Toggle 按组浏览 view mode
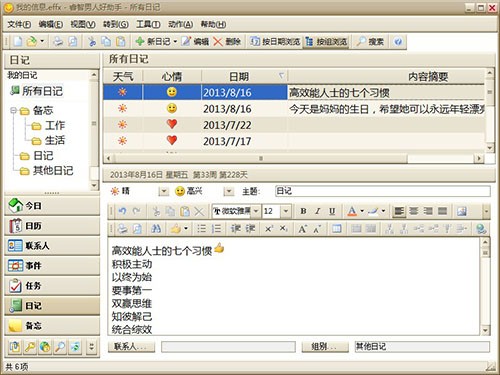 (x=326, y=41)
